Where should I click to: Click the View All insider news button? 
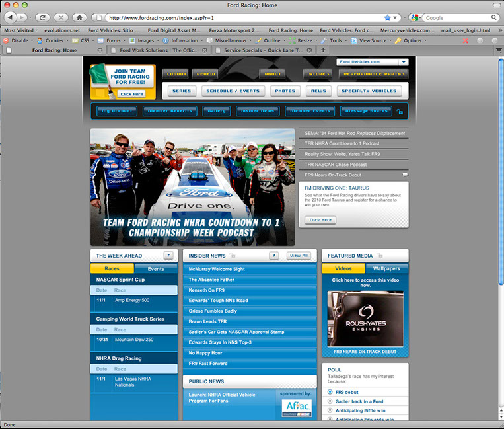(x=299, y=256)
